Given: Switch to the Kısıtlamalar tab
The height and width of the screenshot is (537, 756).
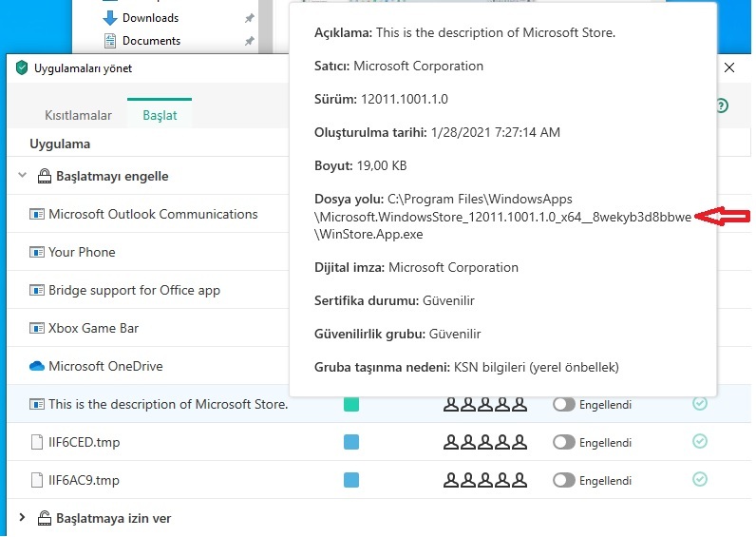Looking at the screenshot, I should tap(78, 115).
